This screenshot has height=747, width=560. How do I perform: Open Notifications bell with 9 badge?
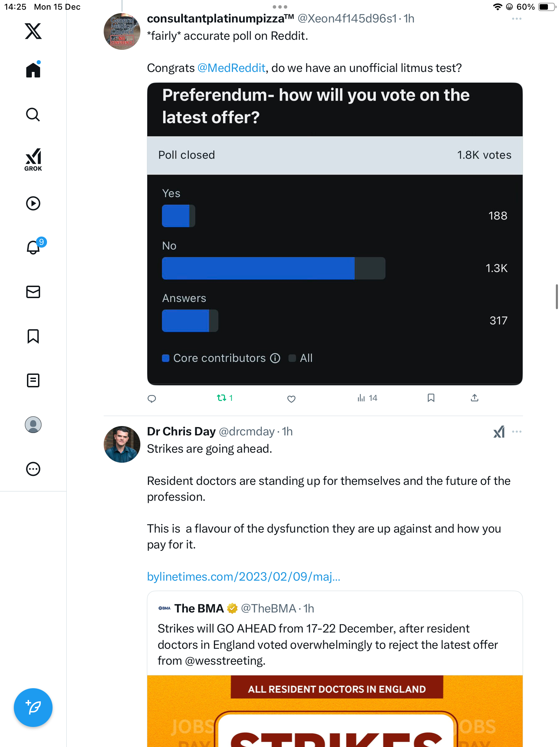point(34,247)
